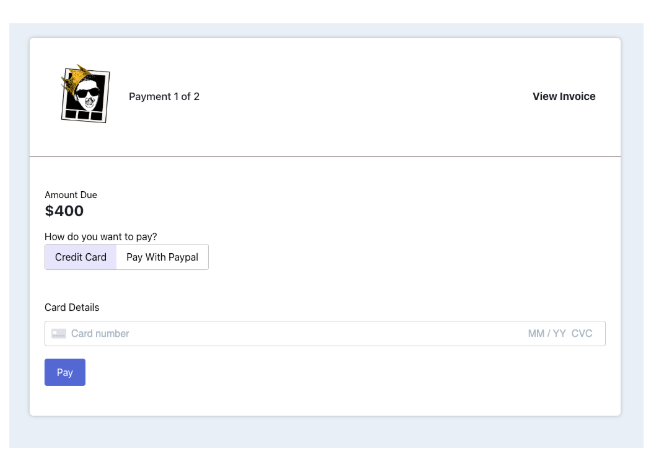Click the credit card icon in card field
The width and height of the screenshot is (665, 449).
(59, 334)
